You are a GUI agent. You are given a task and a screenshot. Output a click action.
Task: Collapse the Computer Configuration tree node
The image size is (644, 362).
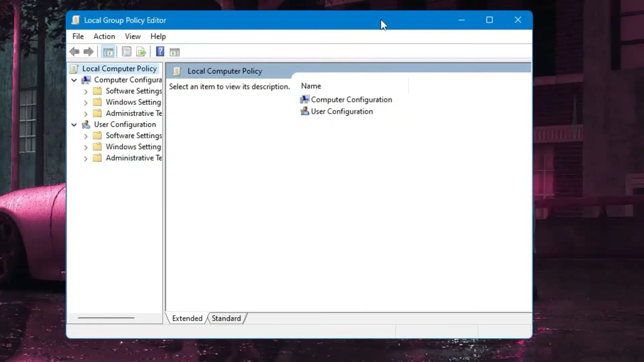pyautogui.click(x=74, y=80)
